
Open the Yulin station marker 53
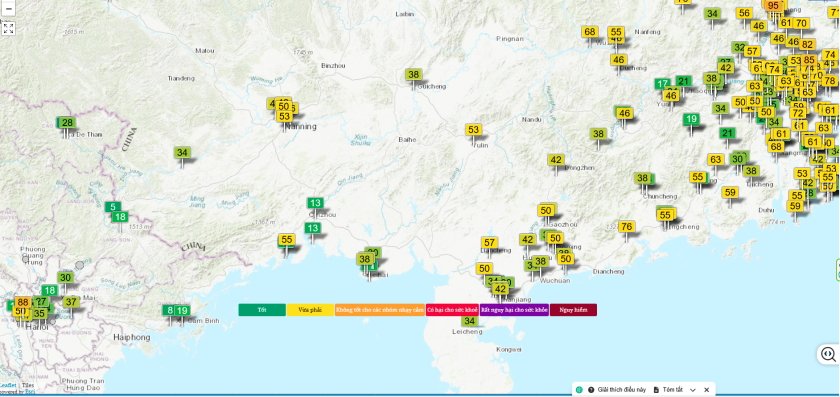(x=473, y=130)
